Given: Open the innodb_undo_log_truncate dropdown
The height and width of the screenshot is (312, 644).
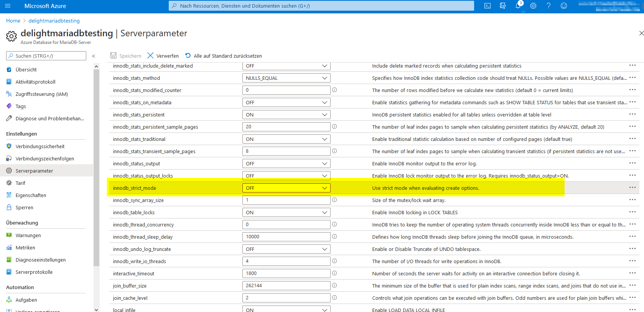Looking at the screenshot, I should click(286, 249).
